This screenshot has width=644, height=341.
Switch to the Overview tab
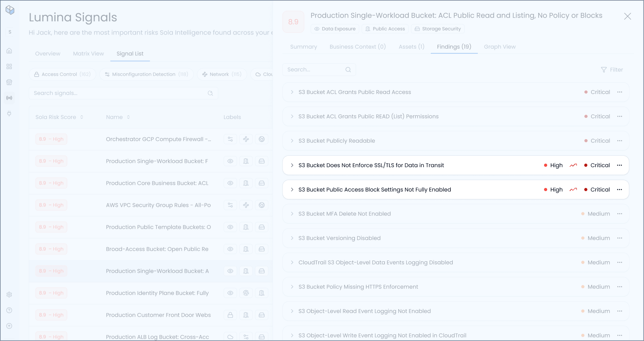48,54
